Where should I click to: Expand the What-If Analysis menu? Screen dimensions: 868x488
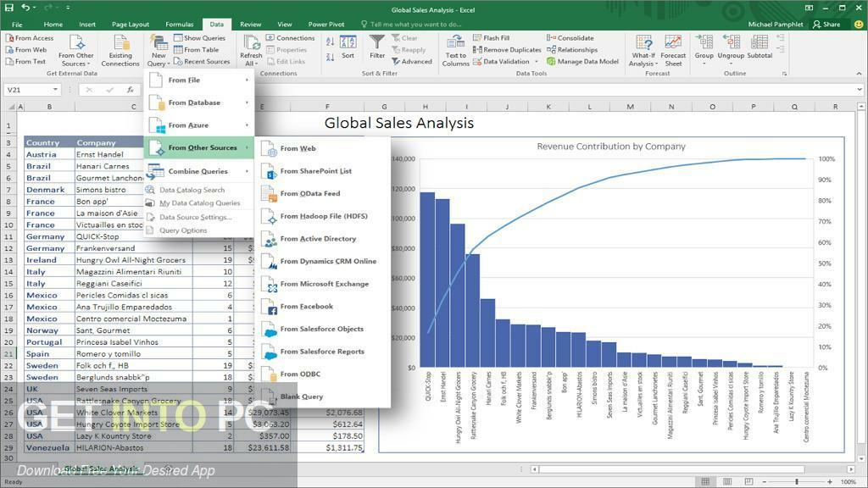click(x=643, y=50)
